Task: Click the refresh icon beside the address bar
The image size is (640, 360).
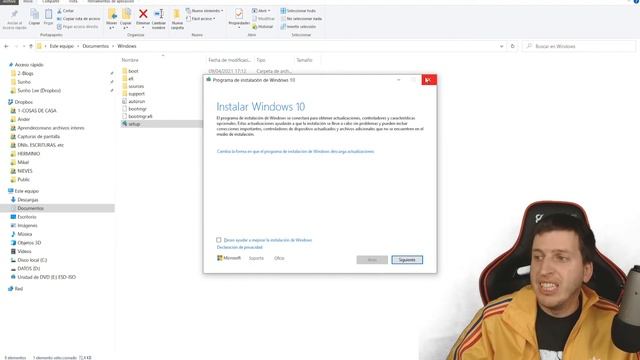Action: point(513,46)
